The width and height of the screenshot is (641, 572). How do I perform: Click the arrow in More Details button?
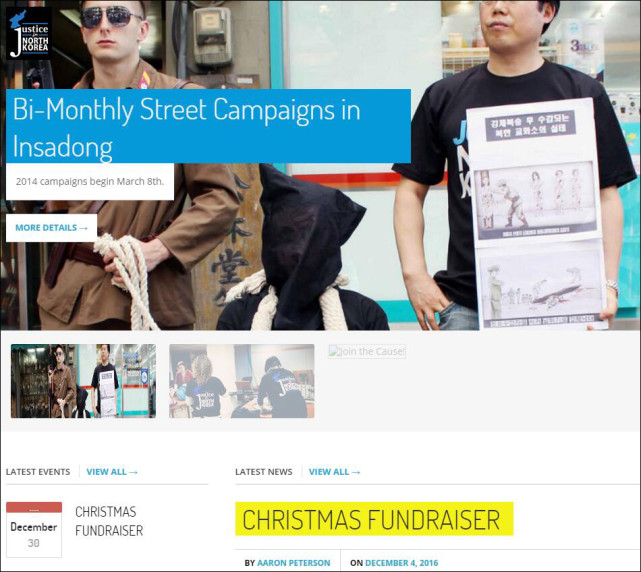click(83, 228)
